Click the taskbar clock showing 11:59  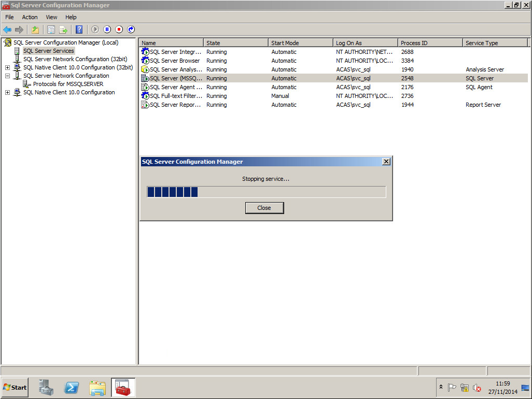pyautogui.click(x=503, y=383)
